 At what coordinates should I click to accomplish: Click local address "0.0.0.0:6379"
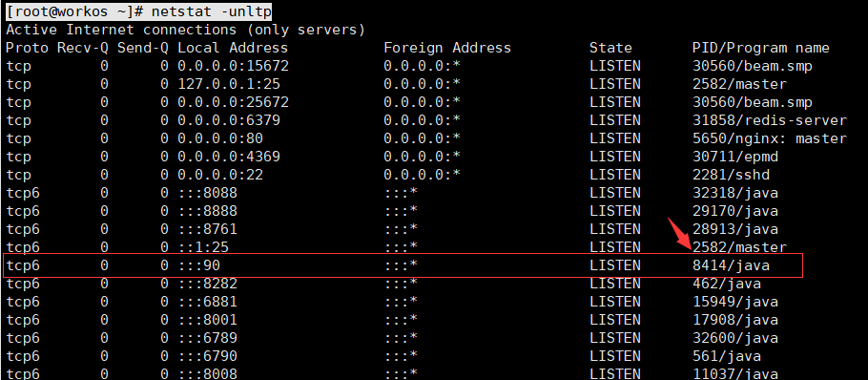(x=229, y=120)
